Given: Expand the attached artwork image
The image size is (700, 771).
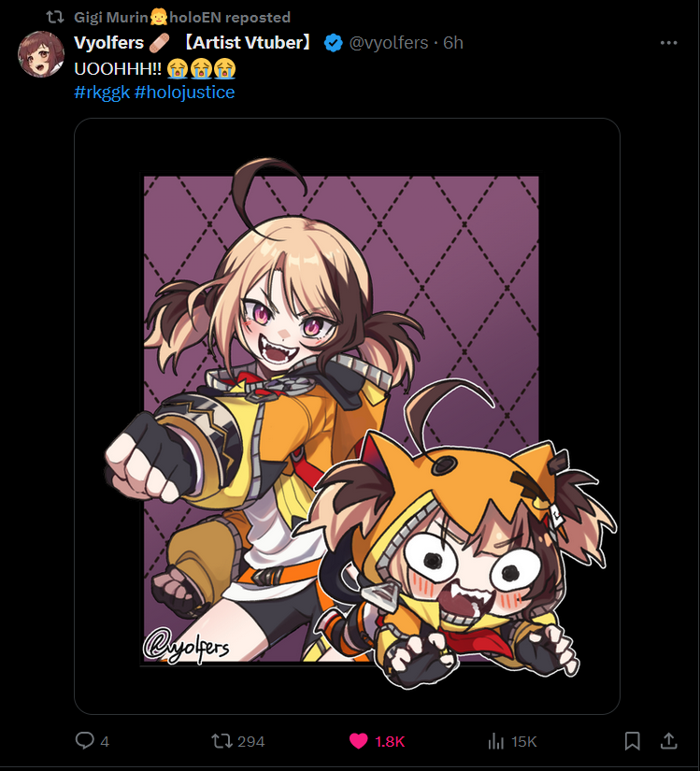Looking at the screenshot, I should coord(347,416).
